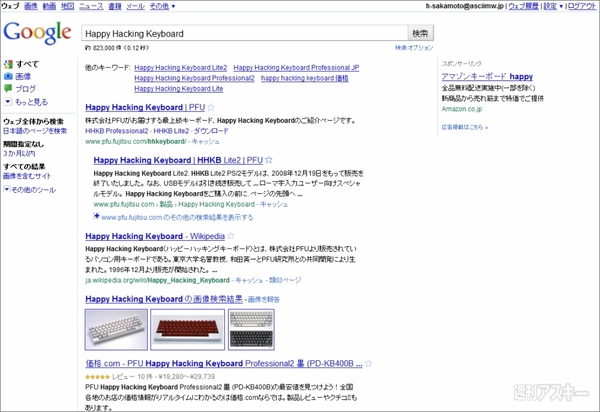The width and height of the screenshot is (600, 412).
Task: Click 画像を報告 link
Action: point(264,300)
